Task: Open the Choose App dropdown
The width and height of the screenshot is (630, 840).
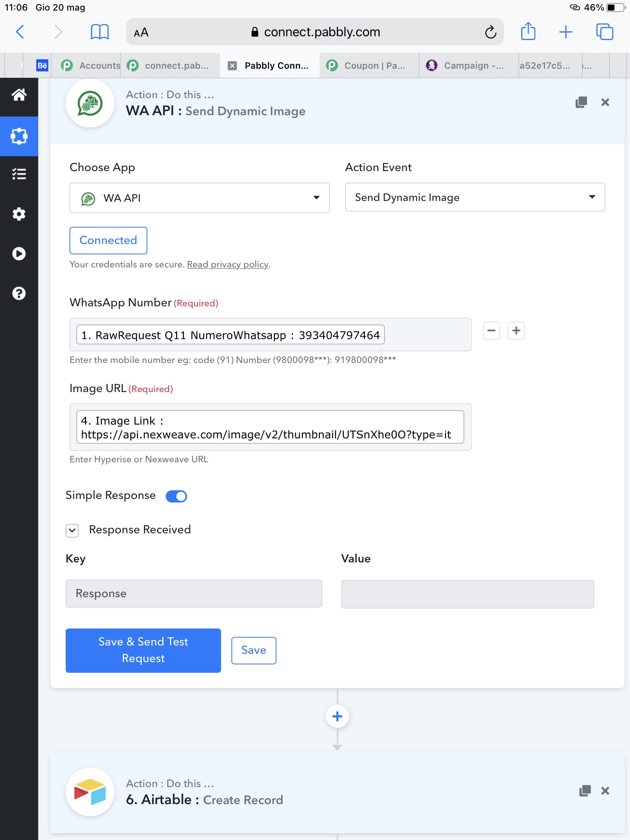Action: (199, 198)
